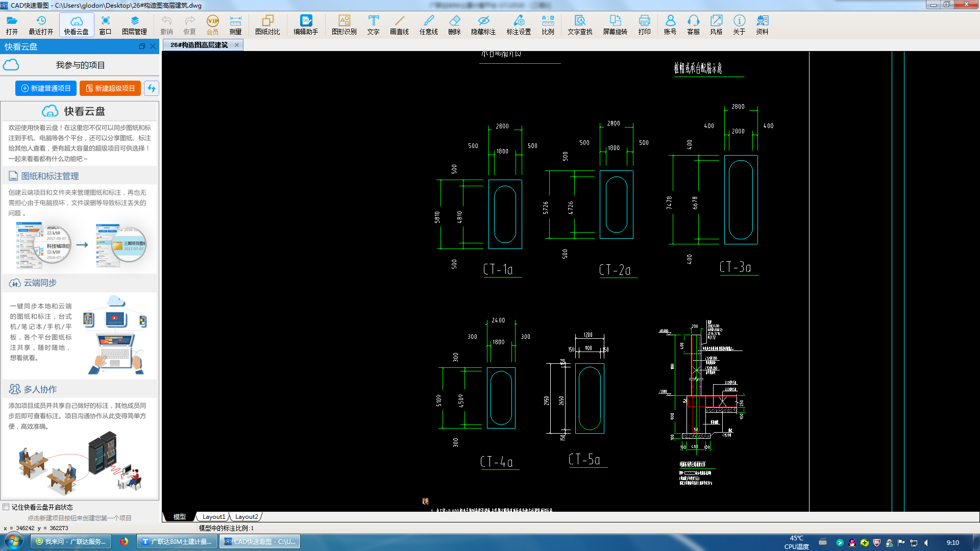The height and width of the screenshot is (551, 980).
Task: Open 文字查找 text search
Action: tap(580, 24)
